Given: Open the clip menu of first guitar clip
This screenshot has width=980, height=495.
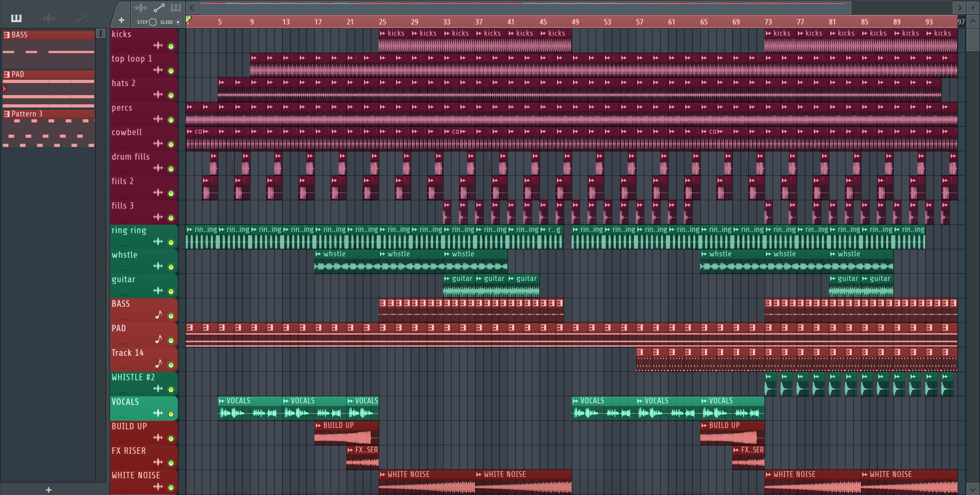Looking at the screenshot, I should [447, 278].
